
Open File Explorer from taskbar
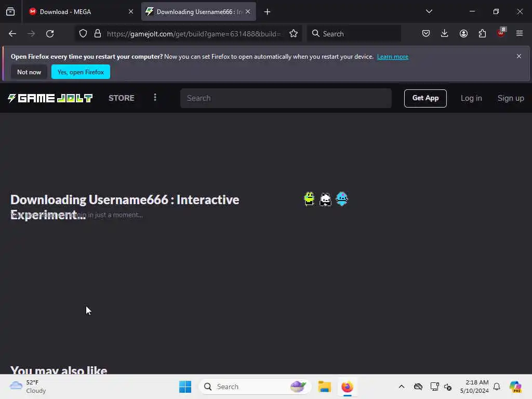324,387
